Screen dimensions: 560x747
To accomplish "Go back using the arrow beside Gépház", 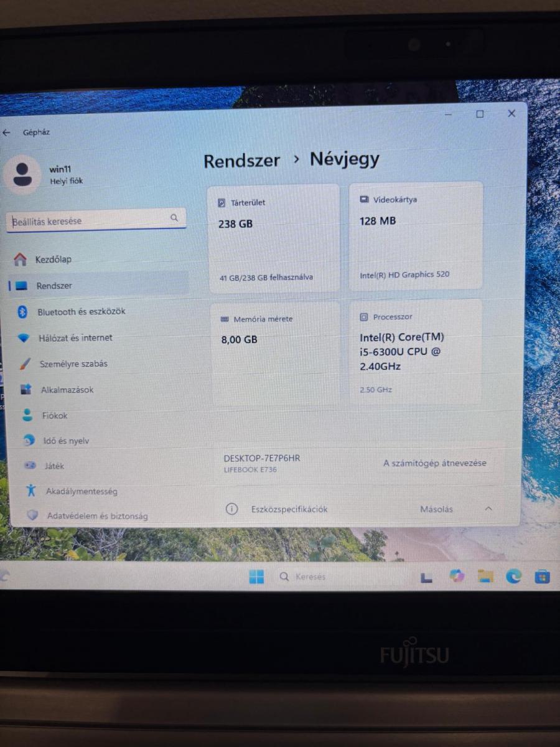I will coord(7,133).
